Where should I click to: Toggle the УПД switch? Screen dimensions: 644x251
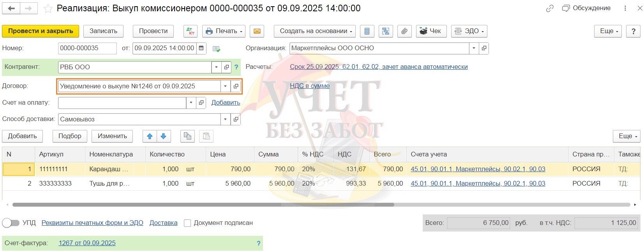tap(11, 223)
